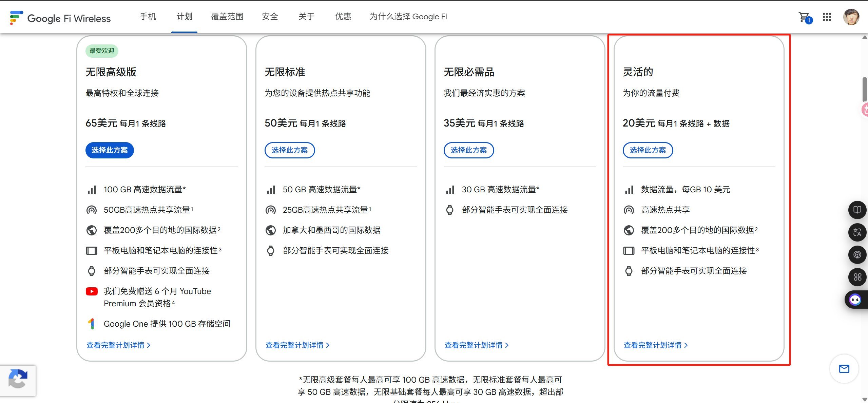Open the Google apps grid

pos(827,17)
